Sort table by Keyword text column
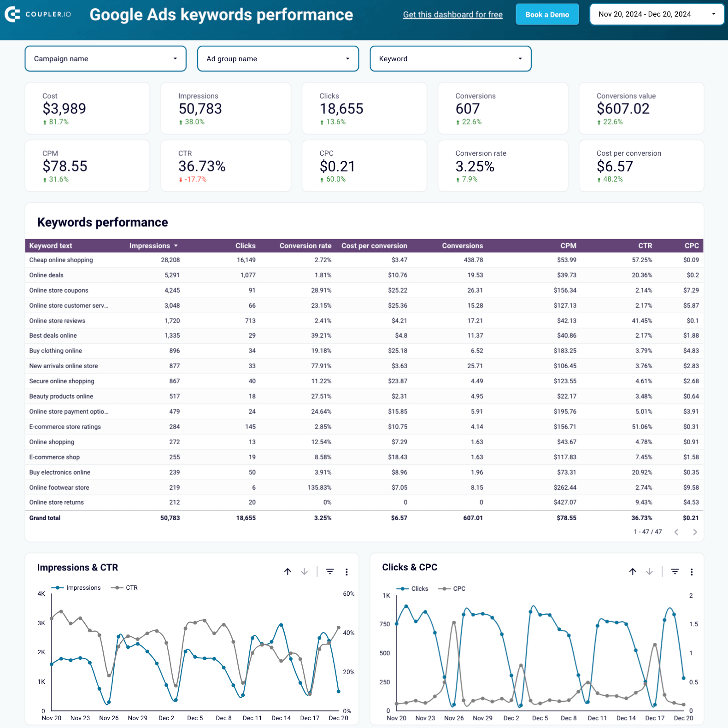 51,246
